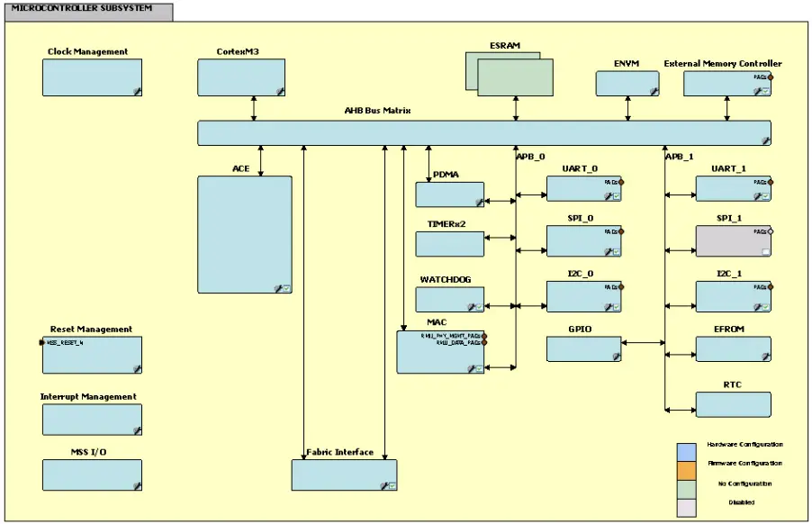Click the FACs link on SPI_0
The width and height of the screenshot is (812, 524).
pos(610,231)
